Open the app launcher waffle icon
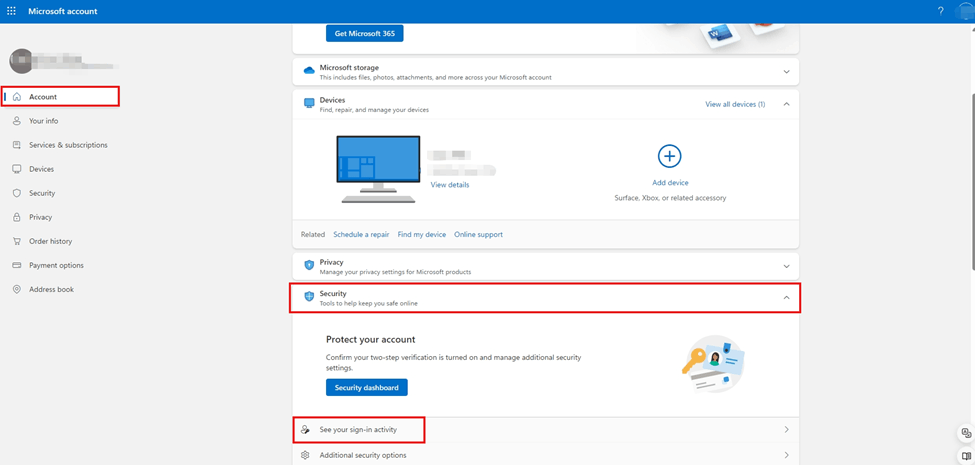 pos(11,11)
